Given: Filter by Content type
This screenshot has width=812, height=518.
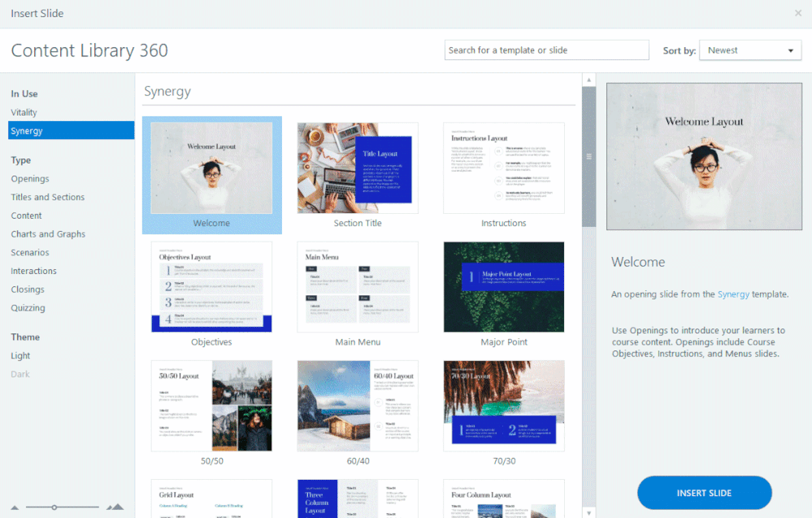Looking at the screenshot, I should tap(26, 215).
